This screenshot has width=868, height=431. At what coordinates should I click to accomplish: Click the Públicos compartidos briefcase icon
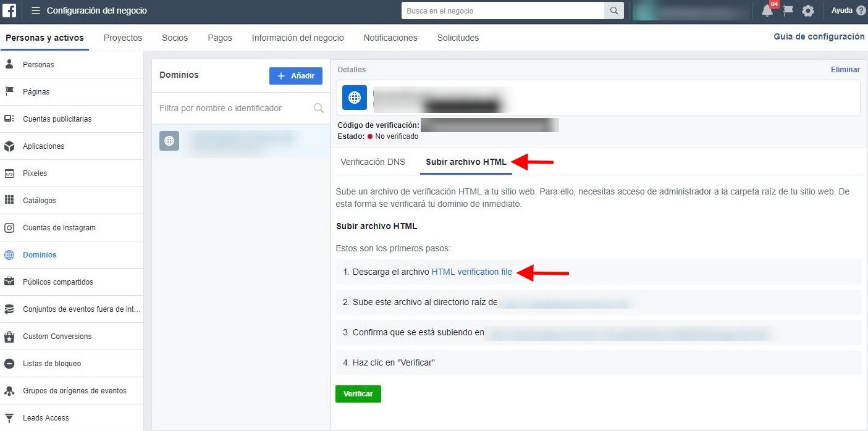tap(9, 282)
